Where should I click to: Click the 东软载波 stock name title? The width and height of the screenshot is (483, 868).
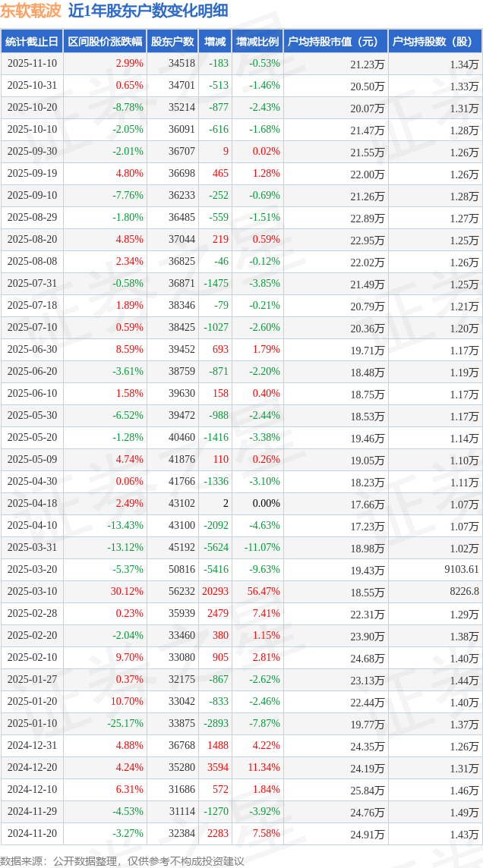(x=30, y=11)
